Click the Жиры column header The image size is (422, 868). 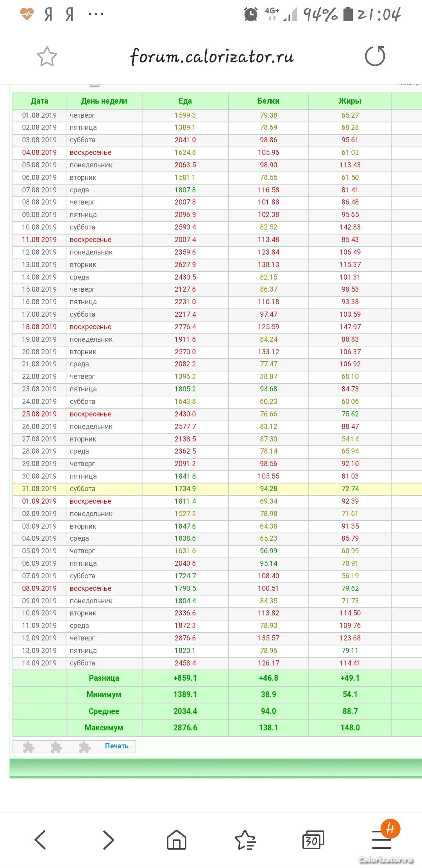(x=350, y=101)
